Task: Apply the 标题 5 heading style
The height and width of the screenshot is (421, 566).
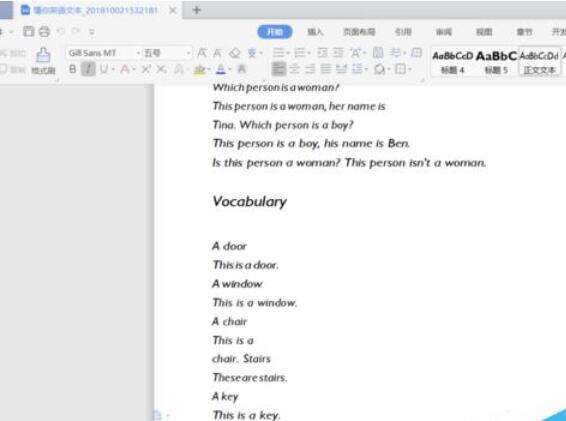Action: [x=496, y=62]
